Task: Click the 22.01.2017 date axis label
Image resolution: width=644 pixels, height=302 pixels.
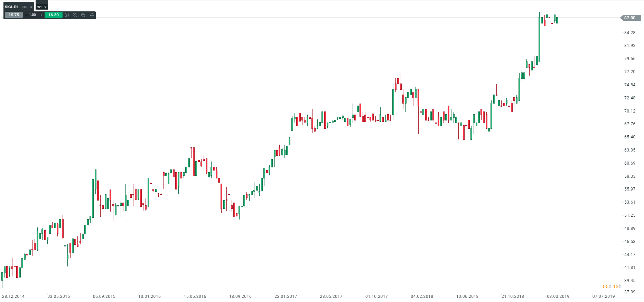Action: [286, 296]
